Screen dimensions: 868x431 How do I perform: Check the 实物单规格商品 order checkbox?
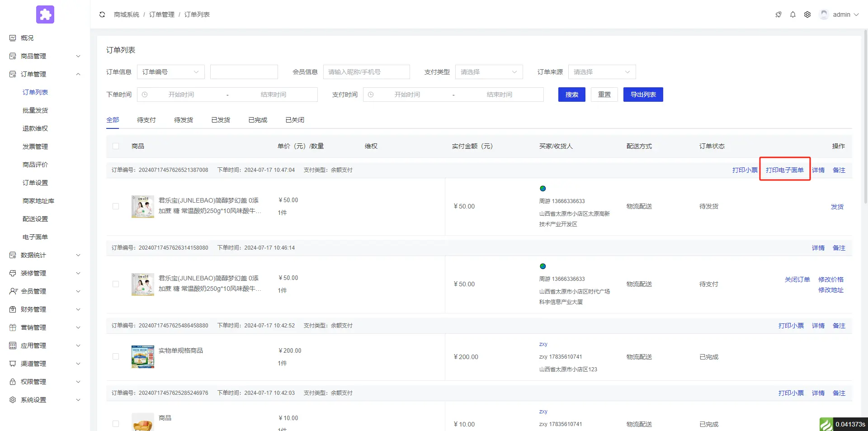pyautogui.click(x=116, y=356)
